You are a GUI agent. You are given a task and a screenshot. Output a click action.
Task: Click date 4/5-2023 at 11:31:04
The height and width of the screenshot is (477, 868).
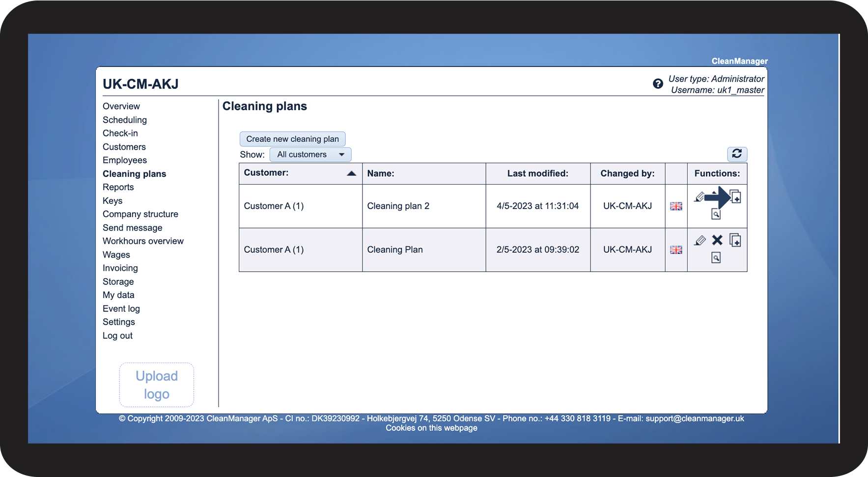[538, 206]
